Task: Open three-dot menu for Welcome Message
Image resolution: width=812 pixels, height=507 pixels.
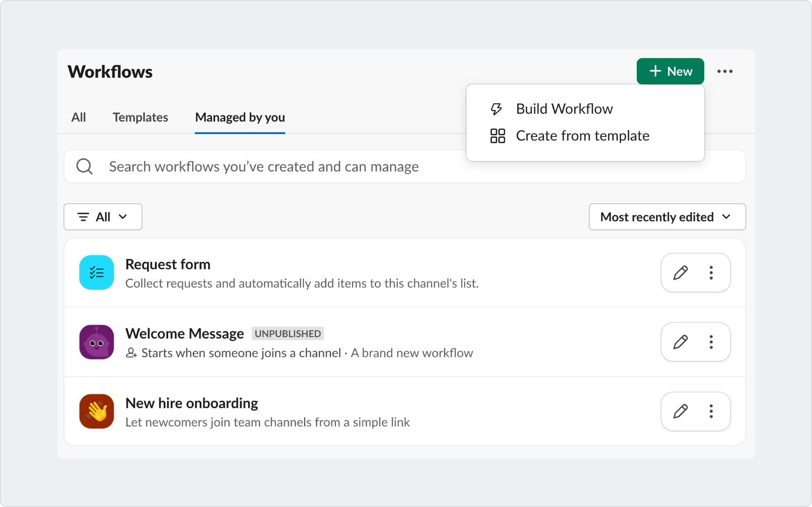Action: pos(711,342)
